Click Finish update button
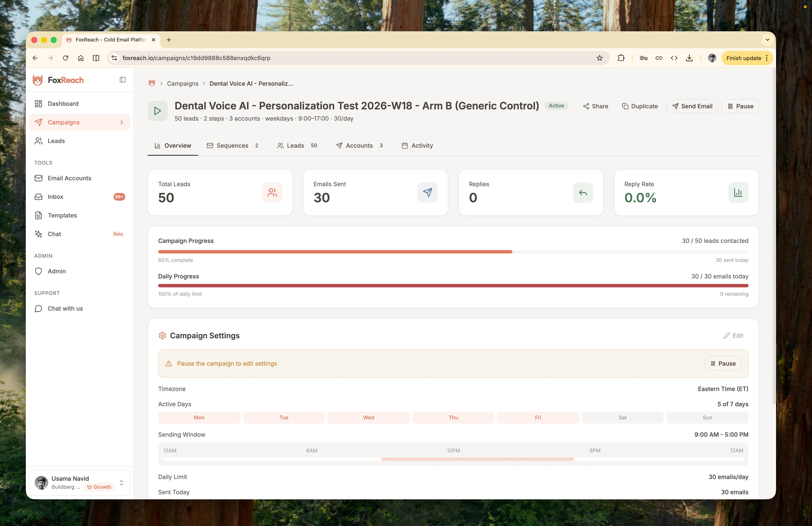This screenshot has height=526, width=812. (747, 58)
